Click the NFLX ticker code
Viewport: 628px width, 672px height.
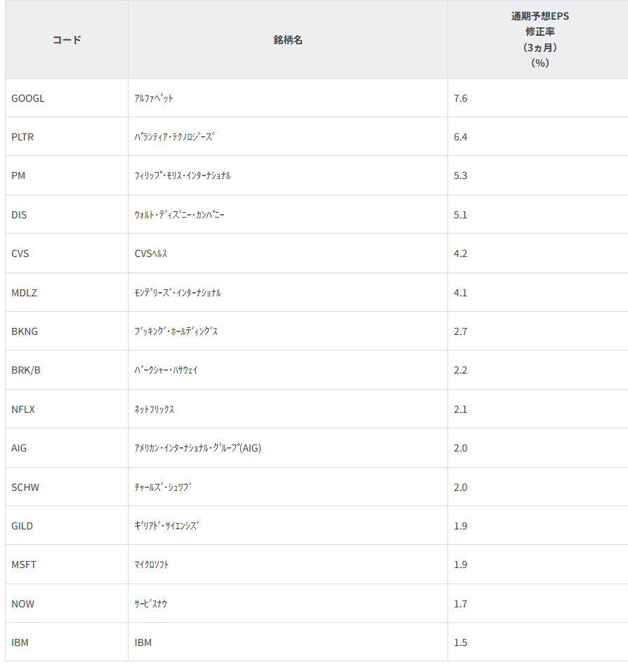(23, 409)
